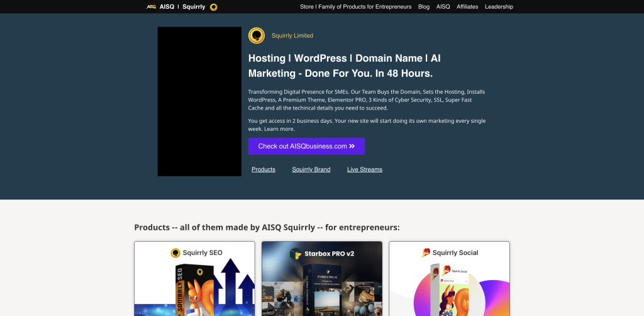Click the Squirrly Limited name text

[x=292, y=36]
